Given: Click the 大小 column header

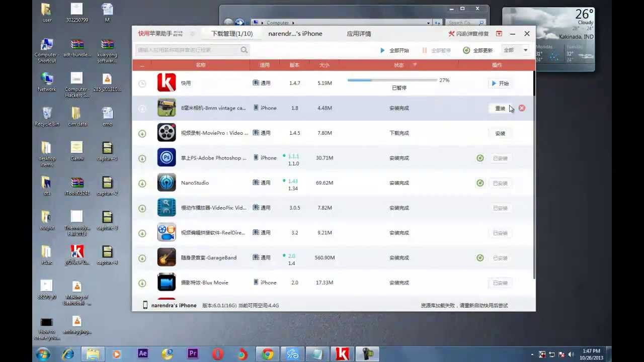Looking at the screenshot, I should coord(325,65).
